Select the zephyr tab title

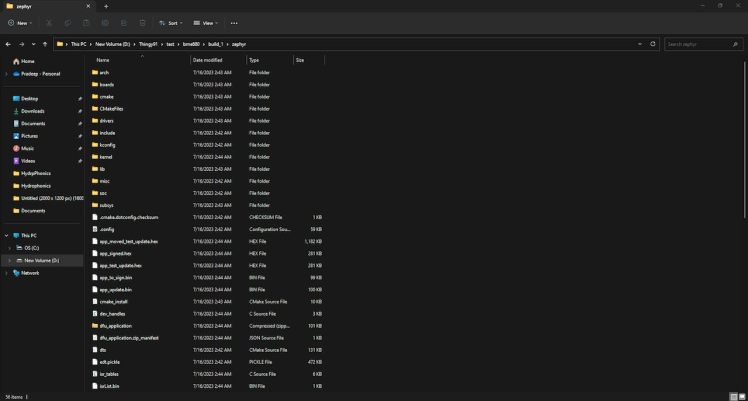point(24,6)
